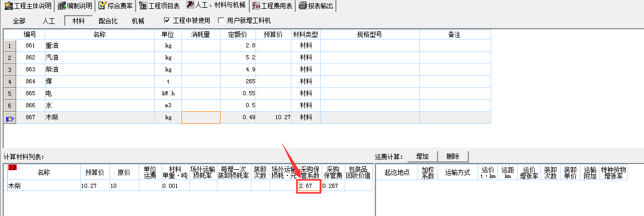Go to the 工程项目表 tab
The width and height of the screenshot is (644, 216).
pos(160,6)
